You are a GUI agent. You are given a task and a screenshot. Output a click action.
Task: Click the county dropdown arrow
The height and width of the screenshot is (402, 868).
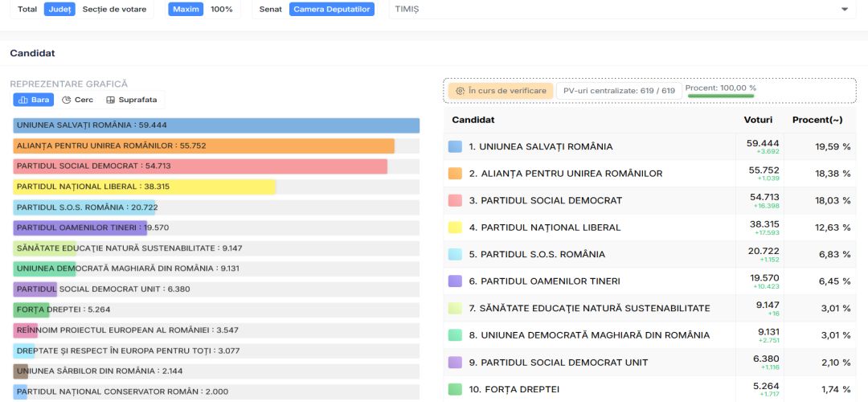point(845,10)
